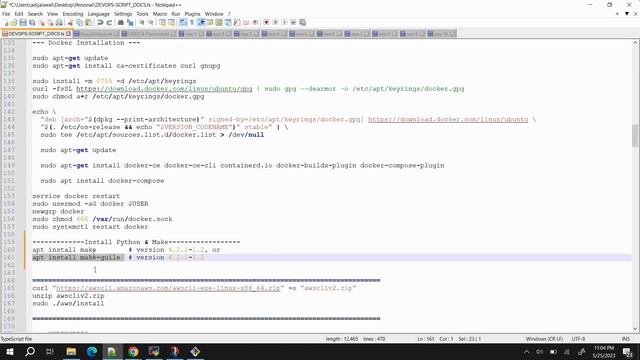Click the Run macro multiple times icon
Screen dimensions: 640x360
coord(293,22)
